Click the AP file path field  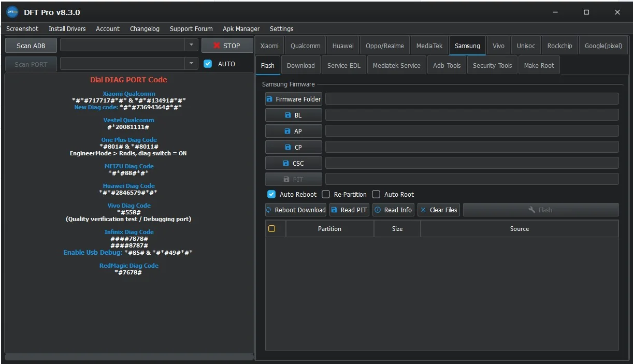tap(472, 131)
